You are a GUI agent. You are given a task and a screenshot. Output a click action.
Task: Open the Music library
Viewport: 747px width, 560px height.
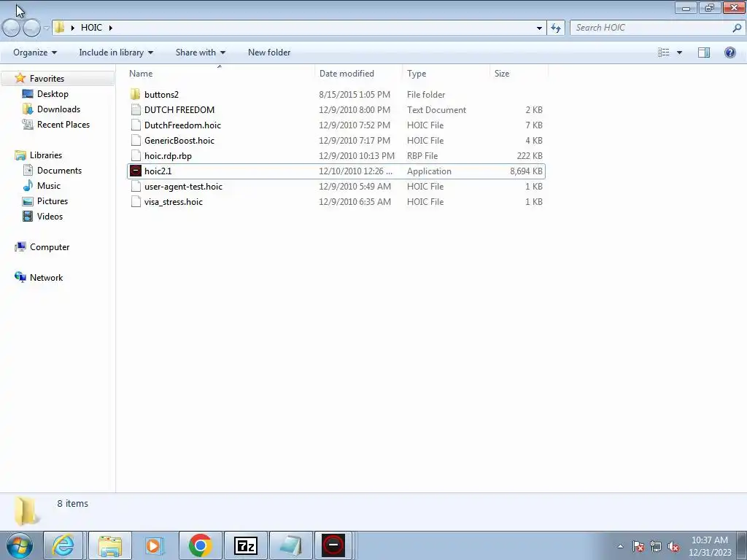coord(49,186)
